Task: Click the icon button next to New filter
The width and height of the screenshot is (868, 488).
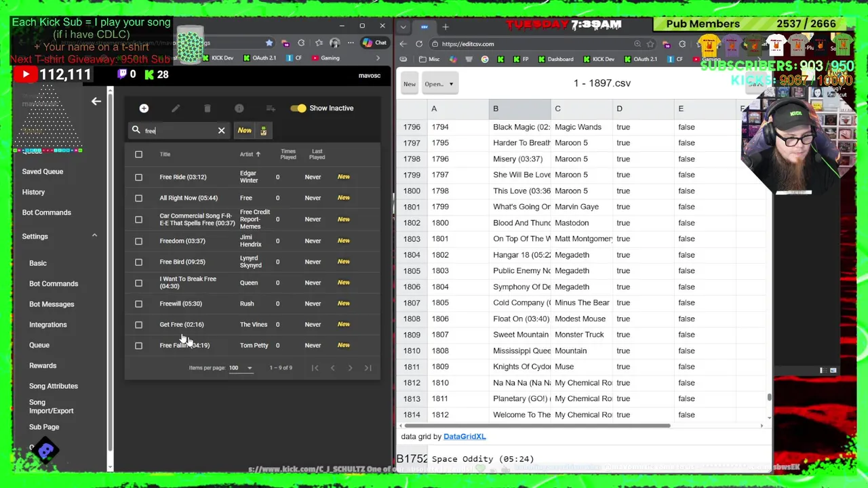Action: [264, 131]
